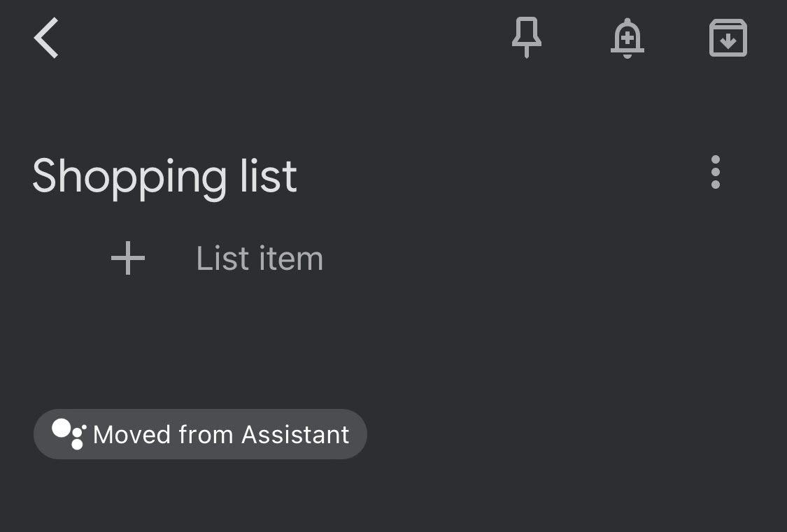Select the Assistant label at the bottom
This screenshot has height=532, width=787.
click(x=221, y=434)
